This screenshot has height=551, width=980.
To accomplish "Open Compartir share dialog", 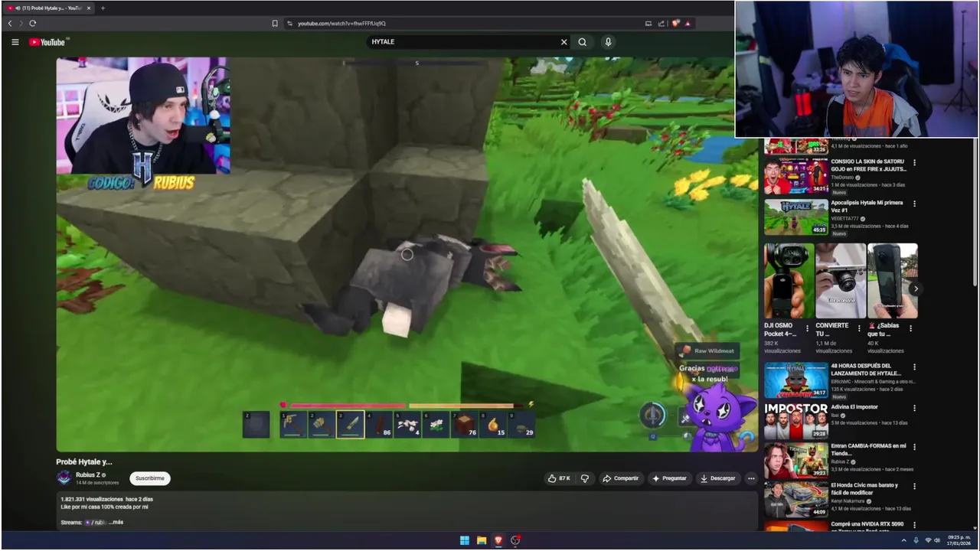I will [620, 478].
